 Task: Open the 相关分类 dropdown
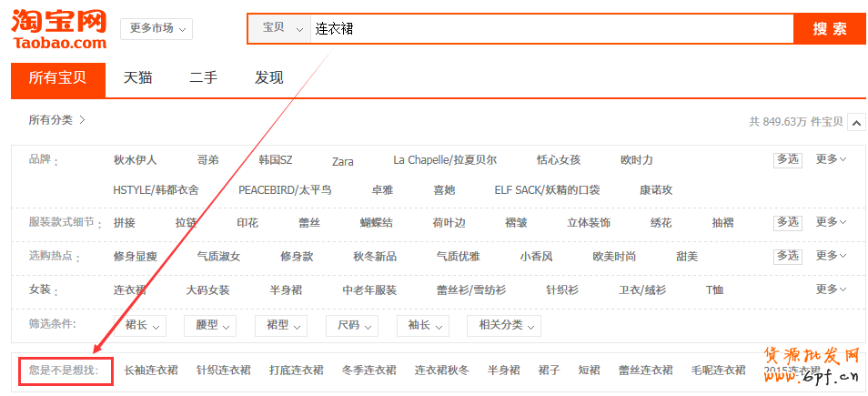point(503,325)
